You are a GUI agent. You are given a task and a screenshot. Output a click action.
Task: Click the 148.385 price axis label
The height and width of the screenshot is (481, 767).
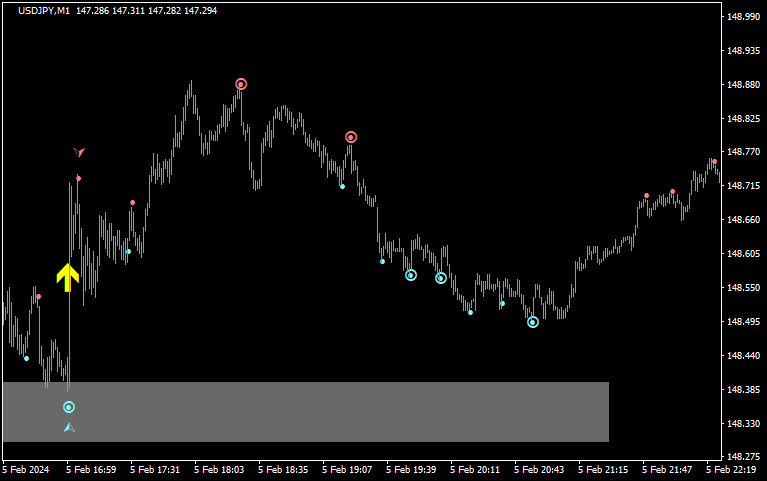742,389
